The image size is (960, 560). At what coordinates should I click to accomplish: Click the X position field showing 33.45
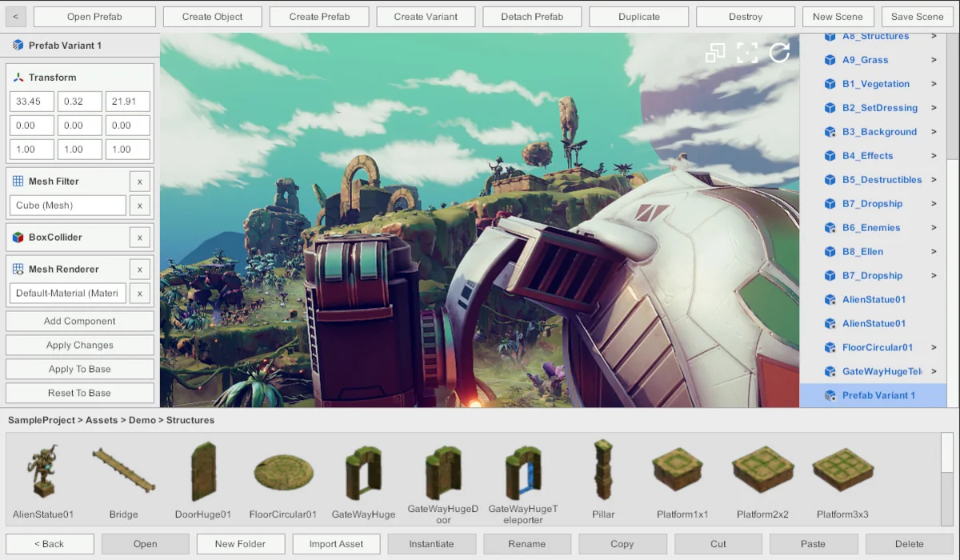click(31, 101)
